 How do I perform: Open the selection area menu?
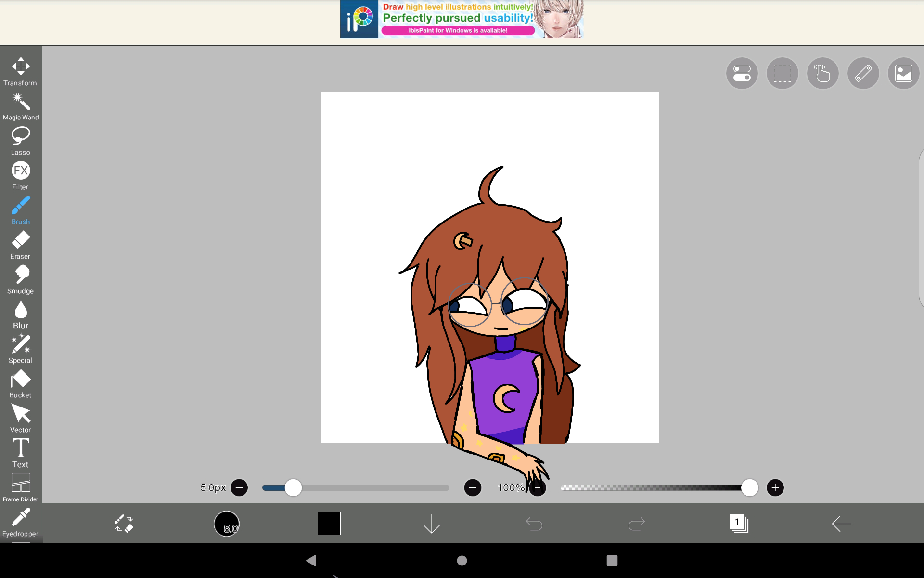click(x=783, y=73)
